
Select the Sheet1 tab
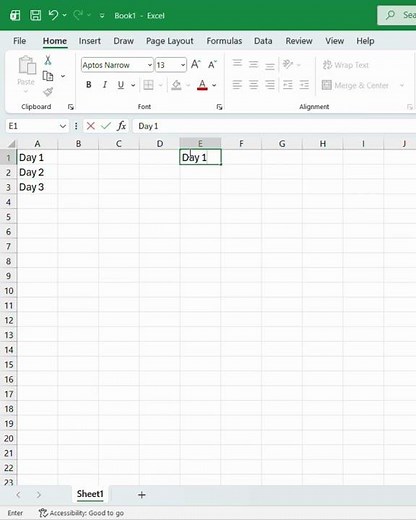90,494
